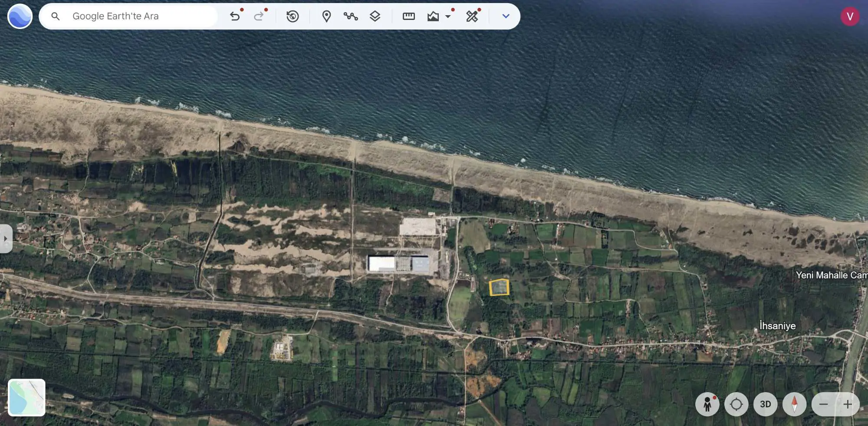The image size is (868, 426).
Task: Fly to my current location
Action: [x=736, y=404]
